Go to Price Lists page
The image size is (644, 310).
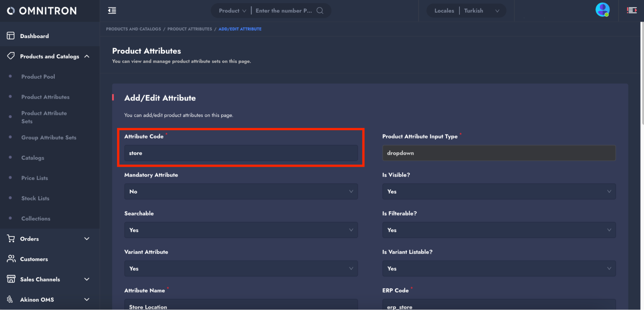coord(34,178)
